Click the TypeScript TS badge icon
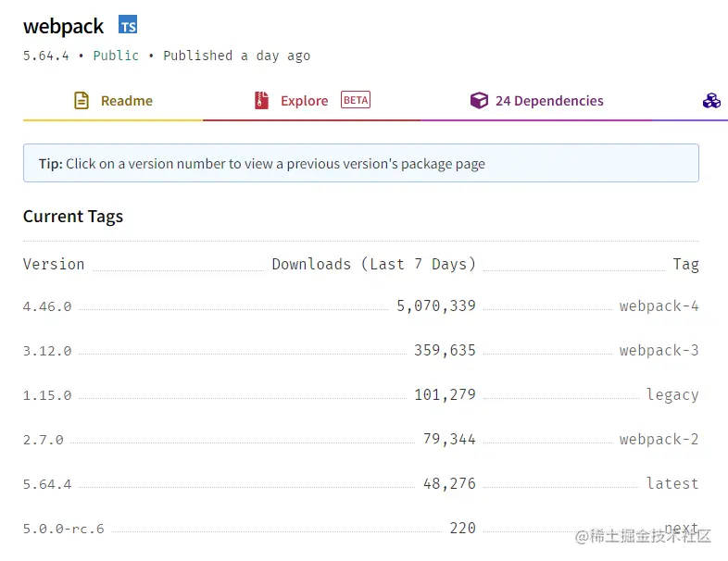 click(128, 25)
